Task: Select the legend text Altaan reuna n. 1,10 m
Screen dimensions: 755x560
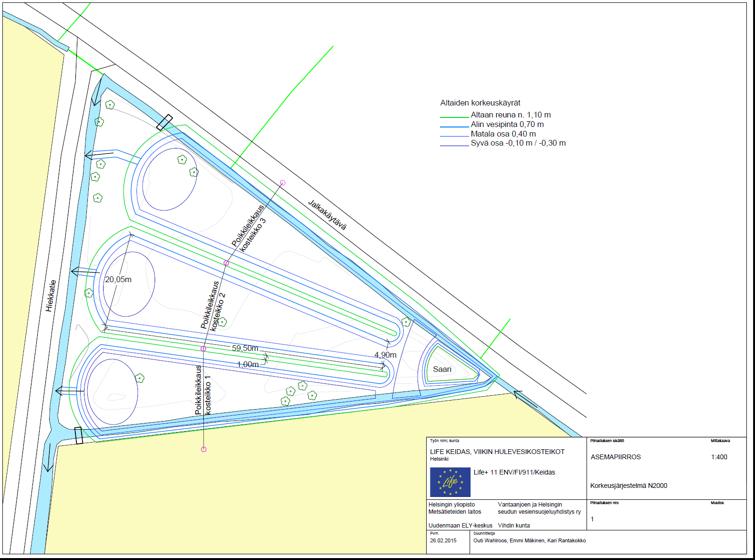Action: [511, 115]
